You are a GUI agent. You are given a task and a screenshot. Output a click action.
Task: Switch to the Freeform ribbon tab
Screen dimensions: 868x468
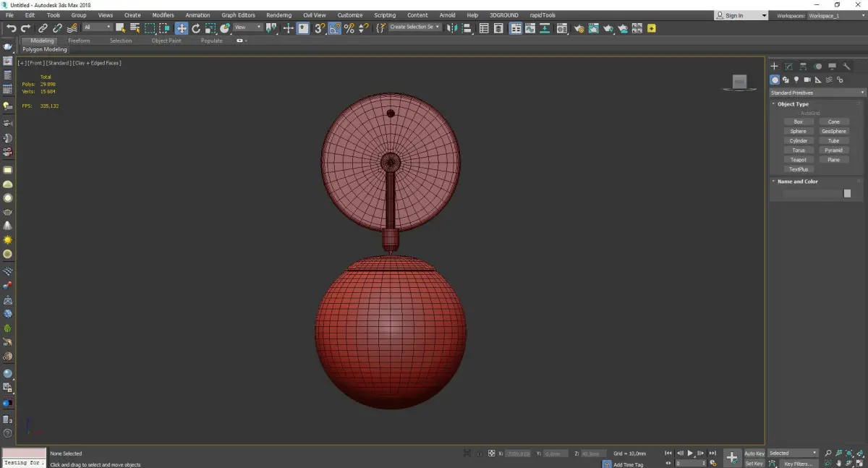click(79, 41)
